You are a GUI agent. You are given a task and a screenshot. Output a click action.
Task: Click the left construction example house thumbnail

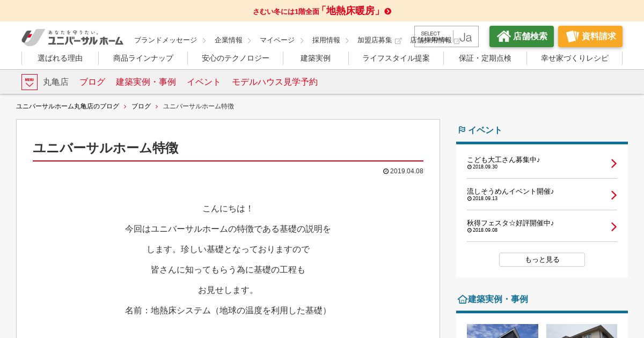click(502, 331)
